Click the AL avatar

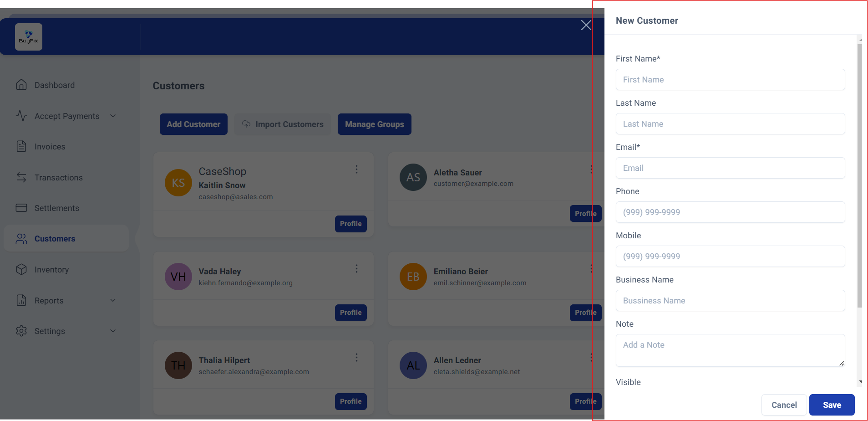coord(413,365)
